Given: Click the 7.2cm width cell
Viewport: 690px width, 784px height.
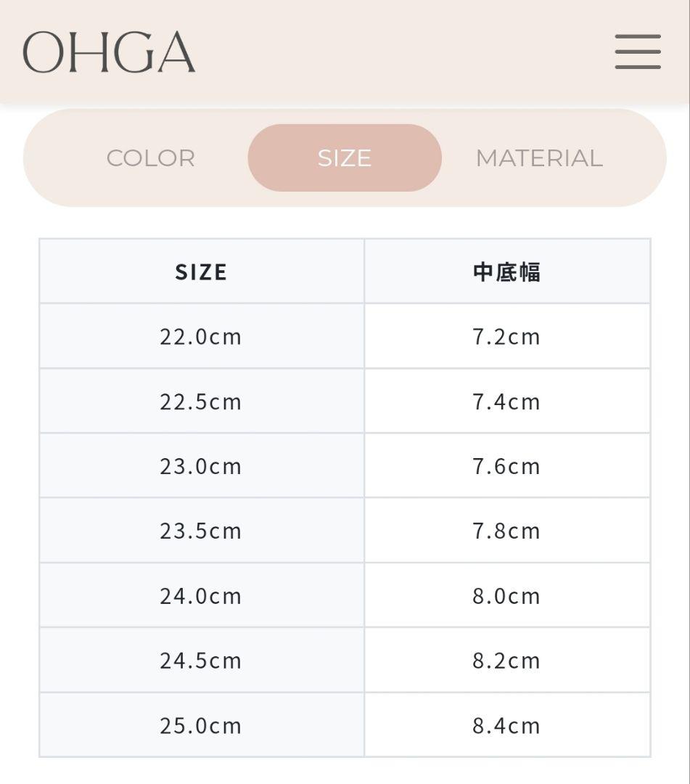Looking at the screenshot, I should [507, 336].
